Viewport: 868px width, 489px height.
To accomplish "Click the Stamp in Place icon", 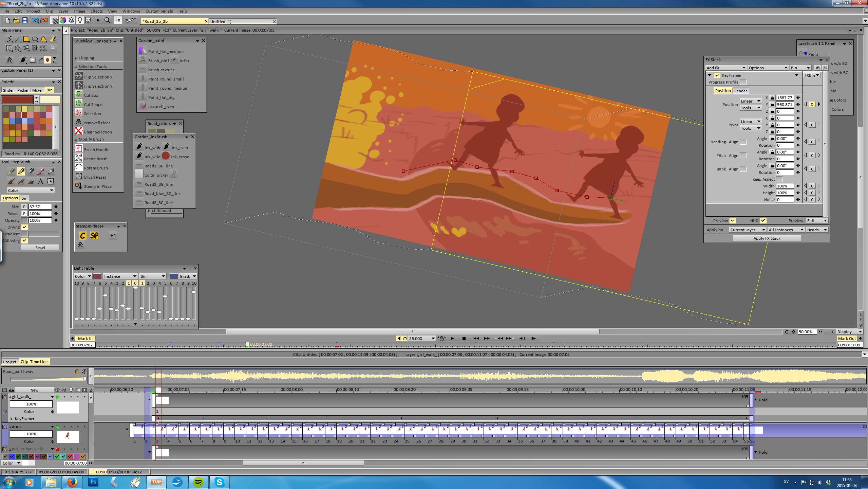I will tap(78, 186).
